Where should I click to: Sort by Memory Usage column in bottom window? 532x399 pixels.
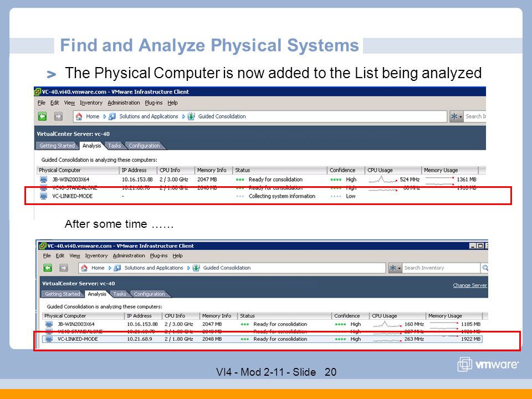454,315
